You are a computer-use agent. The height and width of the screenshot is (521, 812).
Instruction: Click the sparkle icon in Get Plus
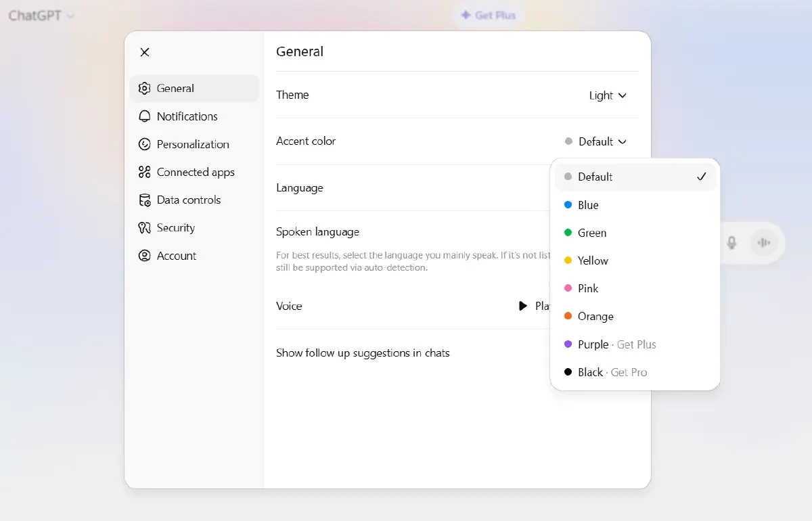click(x=466, y=15)
